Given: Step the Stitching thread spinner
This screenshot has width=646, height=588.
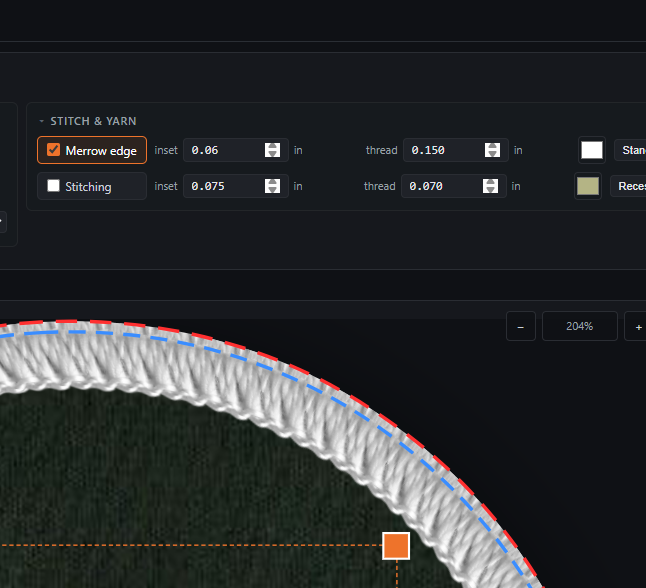Looking at the screenshot, I should pyautogui.click(x=490, y=186).
